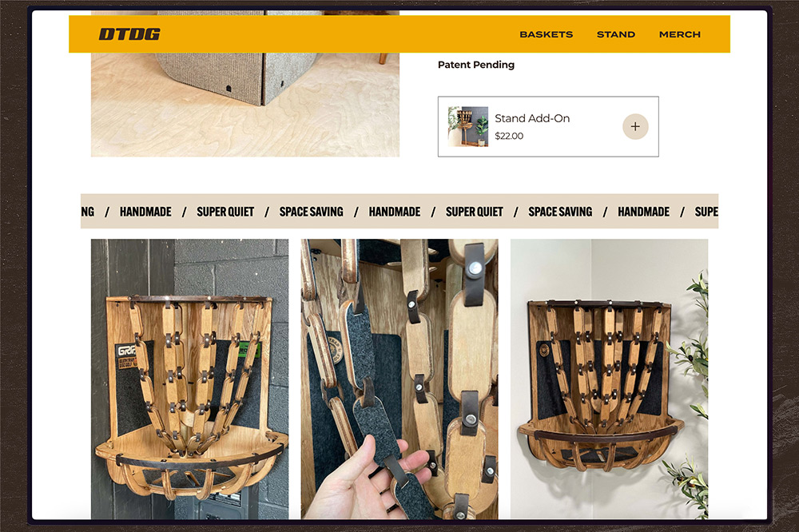Click the DTDG logo

coord(129,34)
